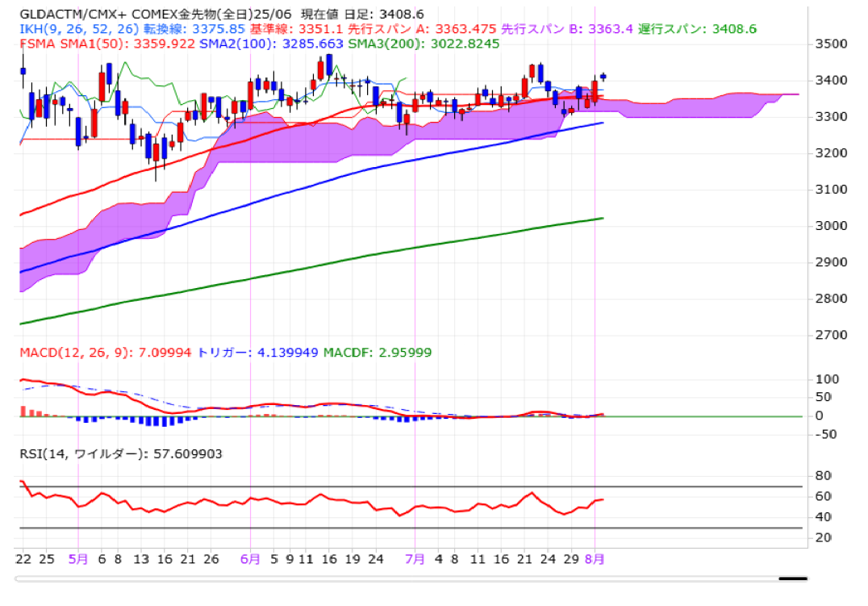Click the MACD(12, 26, 9): 7.09994 label
This screenshot has height=606, width=868.
106,353
